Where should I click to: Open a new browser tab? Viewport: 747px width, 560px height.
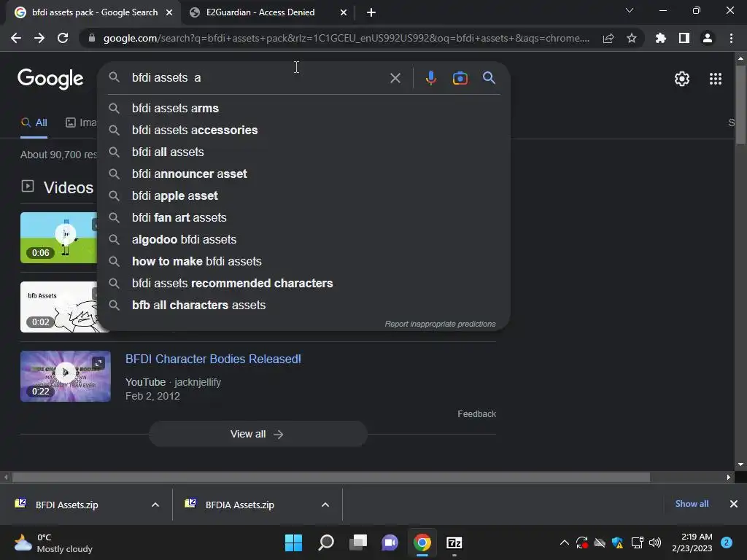click(x=371, y=12)
